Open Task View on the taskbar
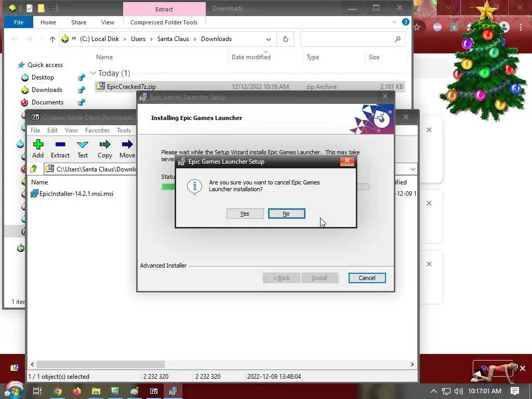532x399 pixels. (x=37, y=391)
